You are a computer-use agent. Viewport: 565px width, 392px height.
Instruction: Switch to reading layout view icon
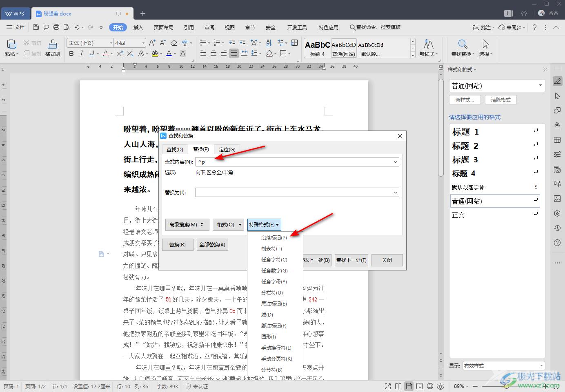(x=398, y=386)
